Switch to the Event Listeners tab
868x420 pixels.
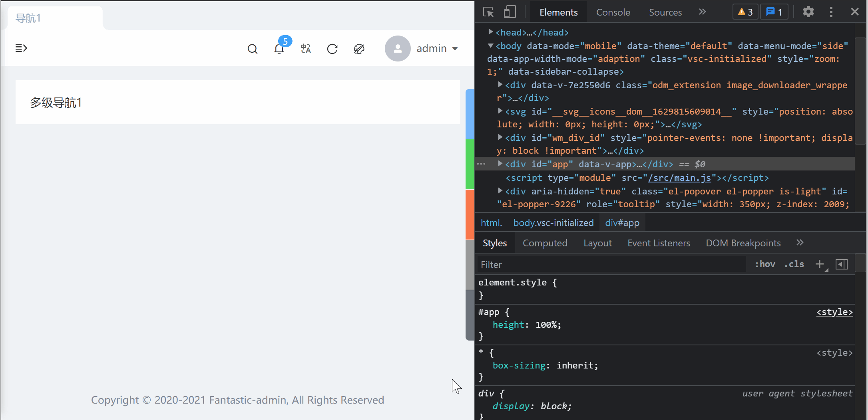tap(659, 243)
